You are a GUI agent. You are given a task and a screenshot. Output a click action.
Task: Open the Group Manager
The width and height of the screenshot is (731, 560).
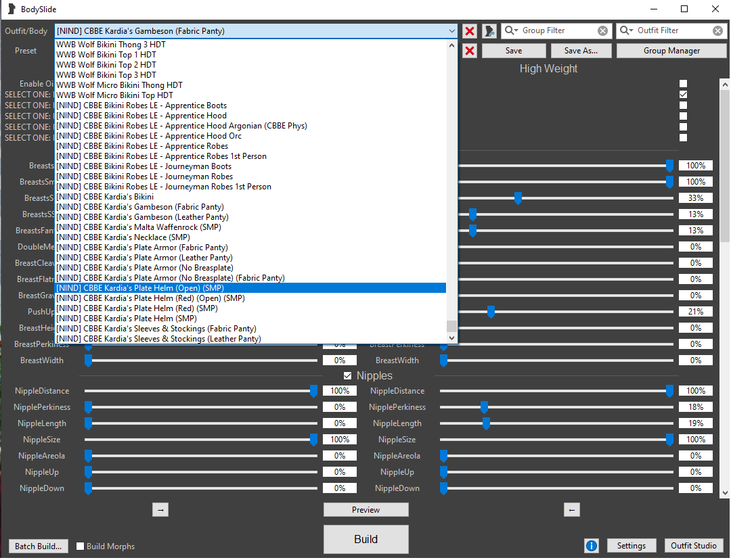[671, 51]
